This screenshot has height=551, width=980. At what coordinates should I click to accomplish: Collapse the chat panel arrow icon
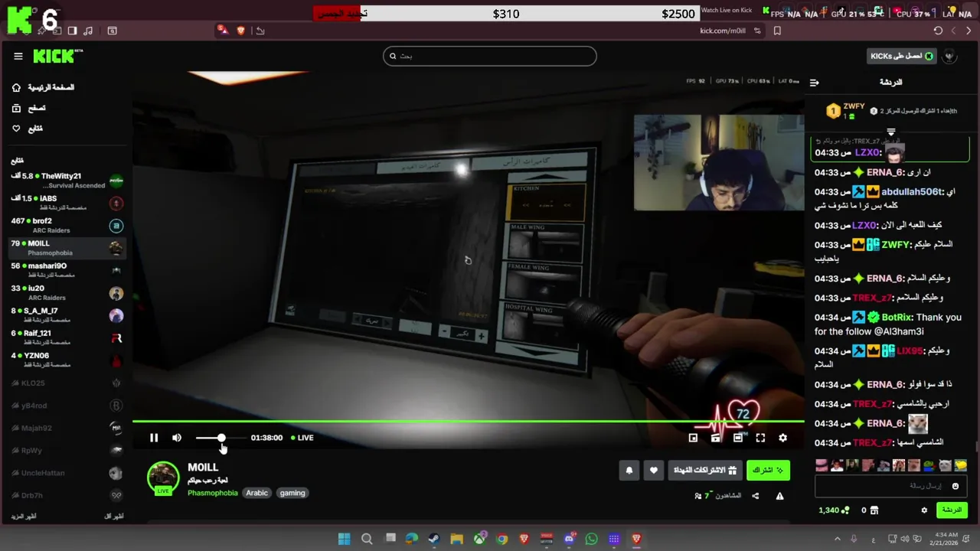[815, 82]
